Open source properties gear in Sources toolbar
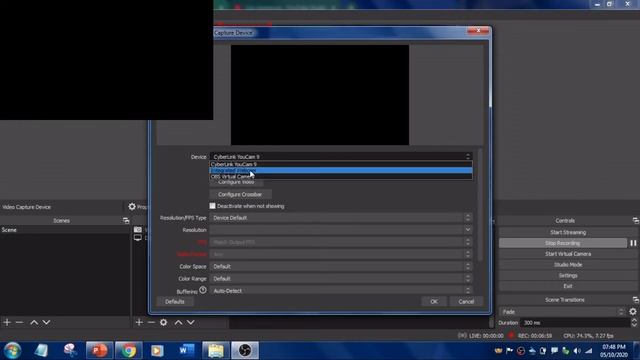640x360 pixels. pos(164,322)
